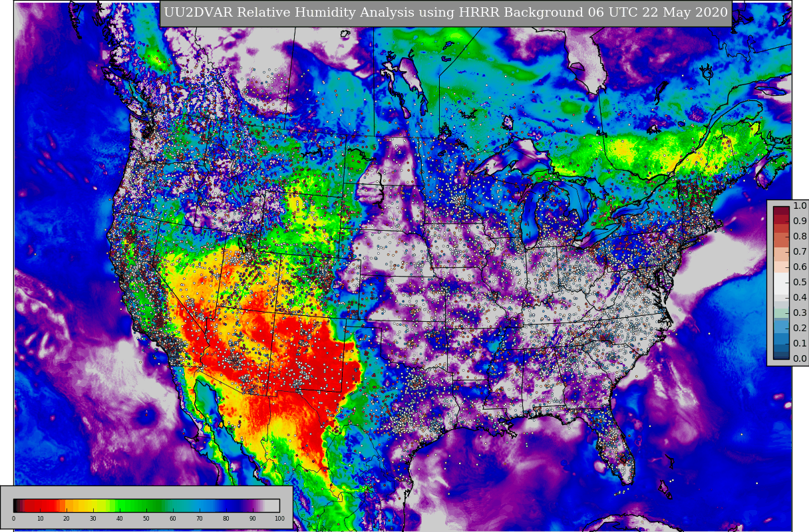Pick the yellow segment above 30 on the humidity scale
Screen dimensions: 809x532
93,505
